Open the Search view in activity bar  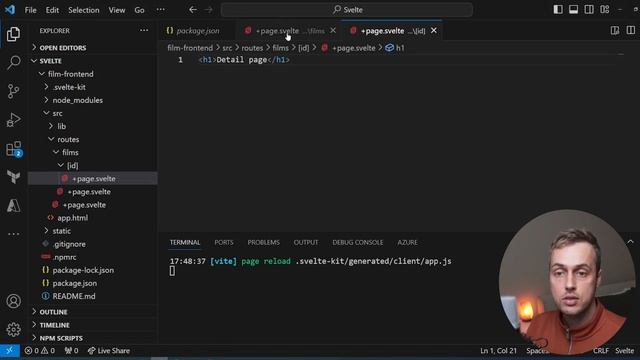click(x=13, y=62)
